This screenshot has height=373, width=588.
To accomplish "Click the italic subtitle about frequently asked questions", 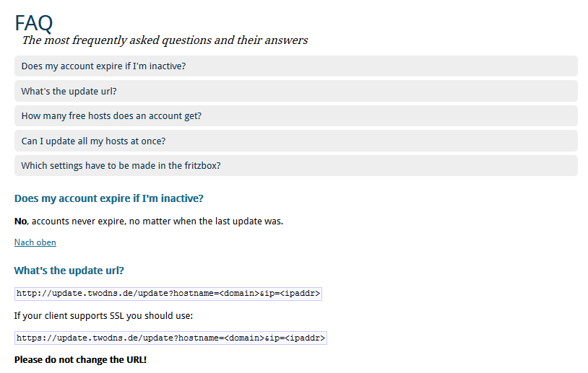I will point(165,40).
